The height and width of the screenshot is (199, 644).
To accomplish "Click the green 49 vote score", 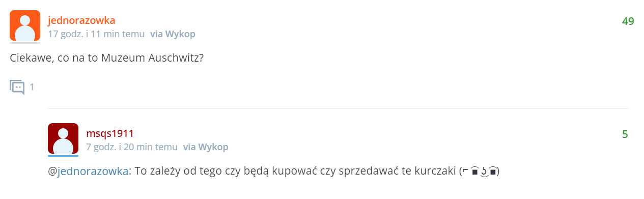I will tap(628, 21).
